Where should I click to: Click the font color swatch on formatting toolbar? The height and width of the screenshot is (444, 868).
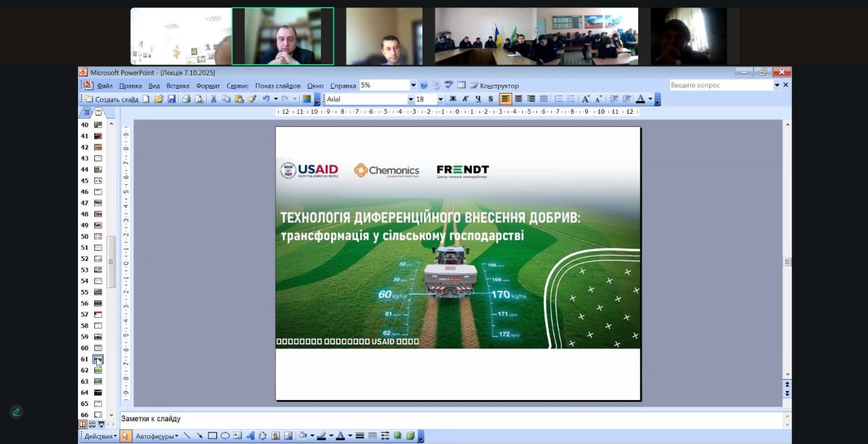tap(640, 99)
